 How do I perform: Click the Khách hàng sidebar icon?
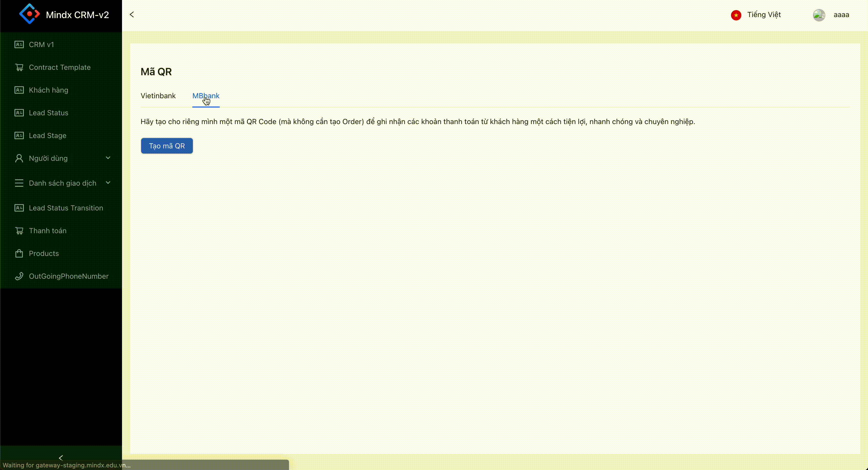19,90
